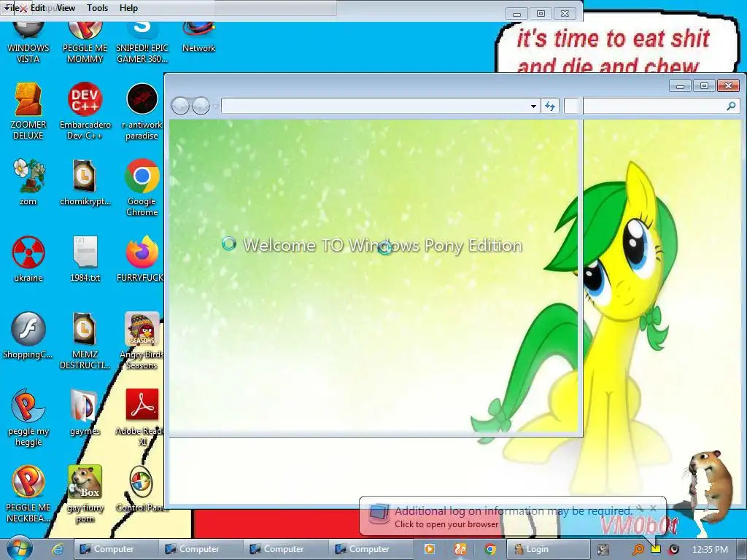Open the PEGGLE ME NECKBEA... shortcut
The width and height of the screenshot is (747, 560).
pyautogui.click(x=28, y=494)
